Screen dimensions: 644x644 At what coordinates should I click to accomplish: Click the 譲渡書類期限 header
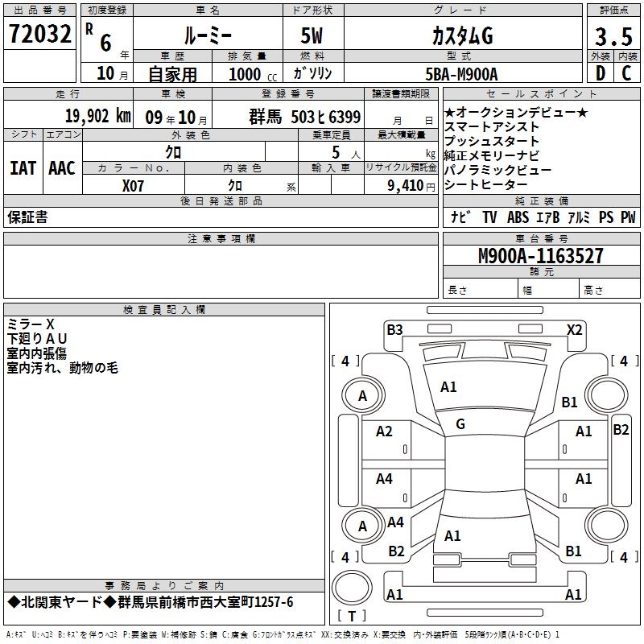pos(401,93)
